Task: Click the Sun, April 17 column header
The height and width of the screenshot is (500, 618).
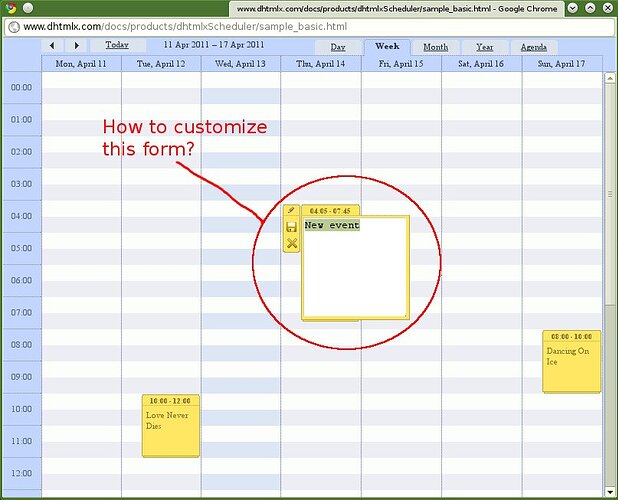Action: coord(562,64)
